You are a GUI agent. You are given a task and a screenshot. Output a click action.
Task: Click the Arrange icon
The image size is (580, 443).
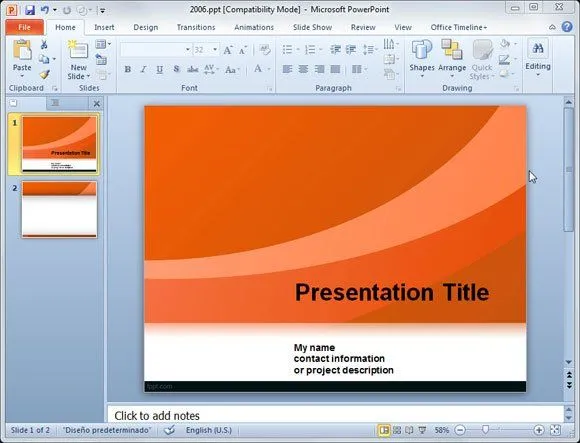click(x=452, y=49)
